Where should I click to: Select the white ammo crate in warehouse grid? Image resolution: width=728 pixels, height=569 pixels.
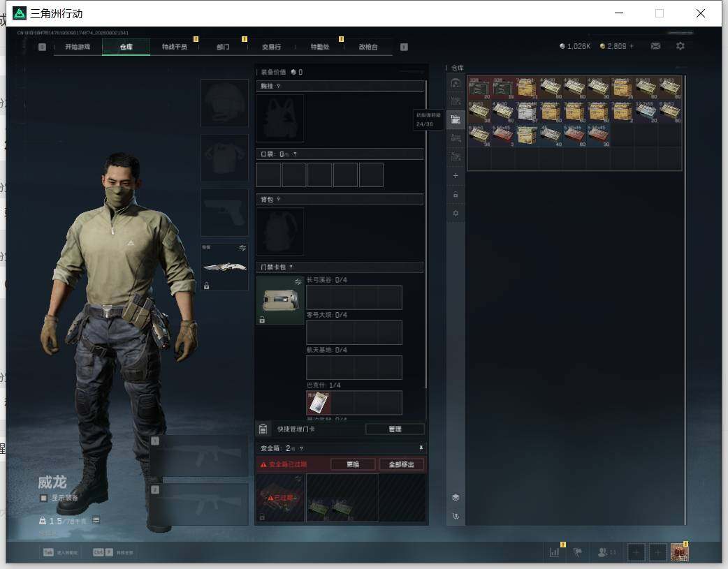[x=527, y=112]
